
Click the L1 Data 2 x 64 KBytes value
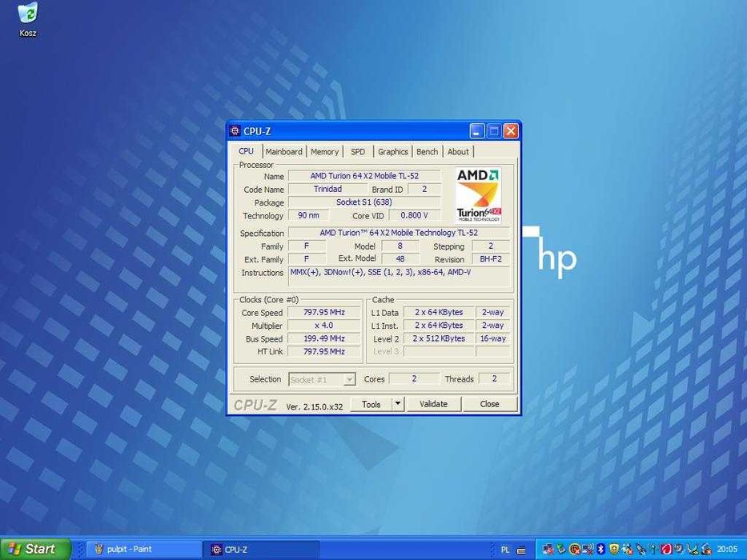439,312
